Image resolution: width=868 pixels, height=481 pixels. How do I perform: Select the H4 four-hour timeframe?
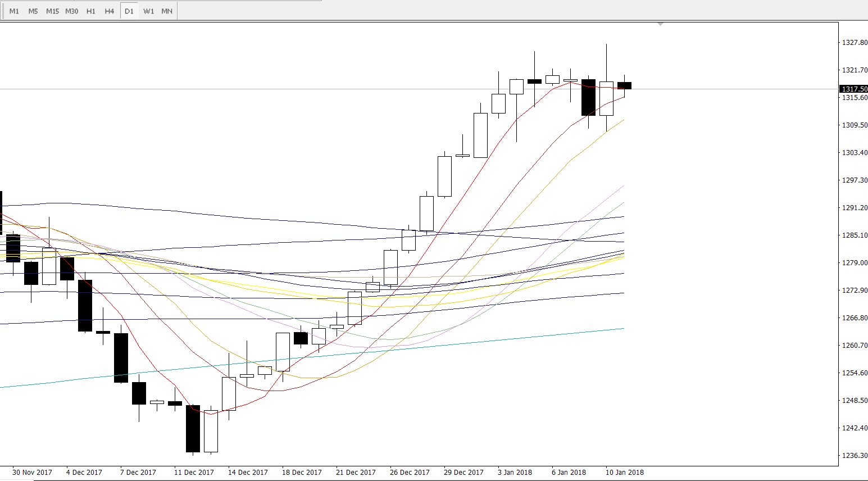coord(110,11)
